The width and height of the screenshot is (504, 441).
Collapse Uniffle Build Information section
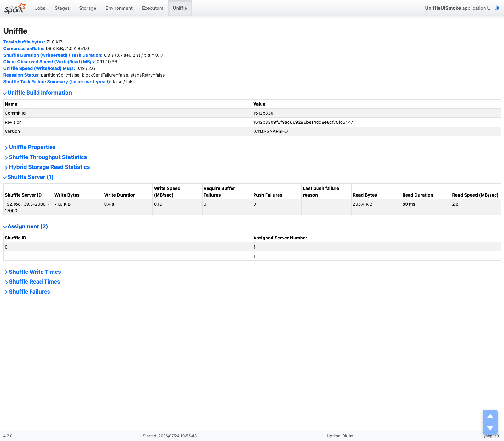point(37,93)
